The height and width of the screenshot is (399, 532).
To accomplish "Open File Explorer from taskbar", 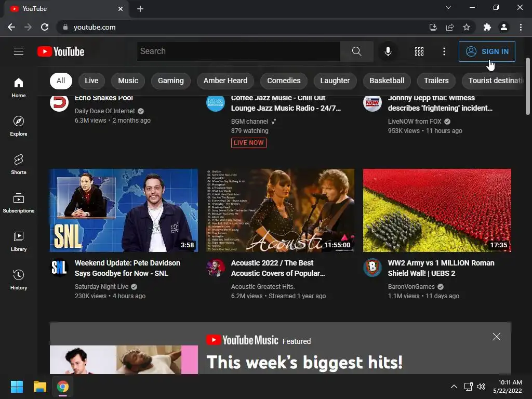I will [x=39, y=387].
